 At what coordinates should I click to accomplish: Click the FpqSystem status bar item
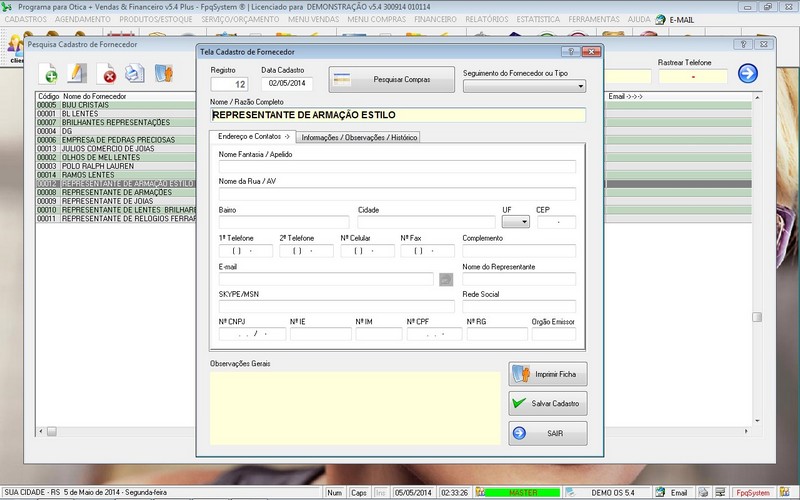(751, 492)
